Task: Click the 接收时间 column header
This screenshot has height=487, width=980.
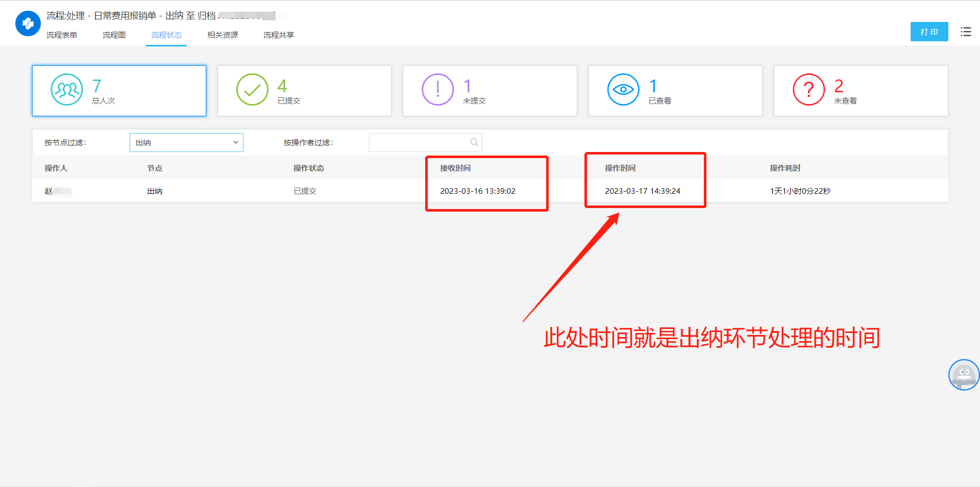Action: (455, 168)
